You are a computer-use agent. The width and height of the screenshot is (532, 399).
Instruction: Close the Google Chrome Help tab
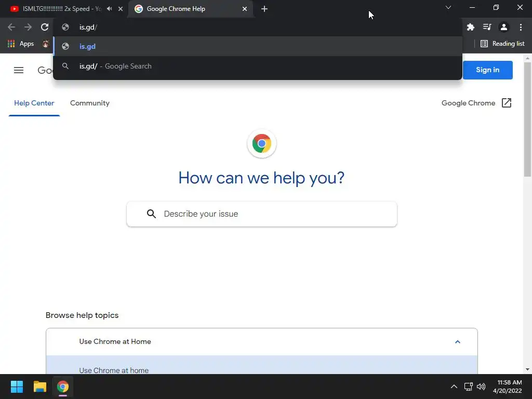point(245,9)
